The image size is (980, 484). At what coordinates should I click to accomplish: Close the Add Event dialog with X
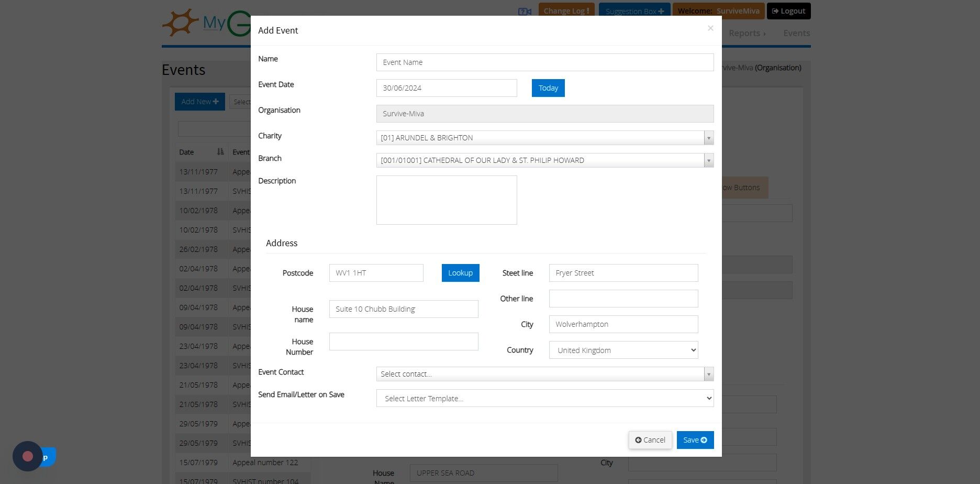710,28
